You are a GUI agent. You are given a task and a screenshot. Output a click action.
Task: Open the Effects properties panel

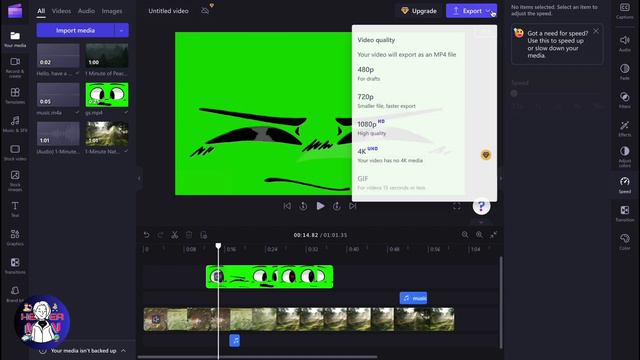pos(624,128)
